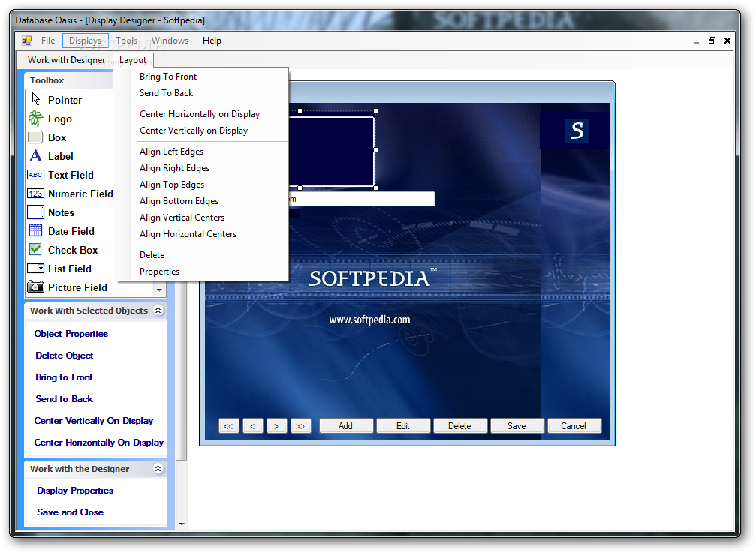Expand the toolbox scroll down arrow
The height and width of the screenshot is (553, 756).
159,290
